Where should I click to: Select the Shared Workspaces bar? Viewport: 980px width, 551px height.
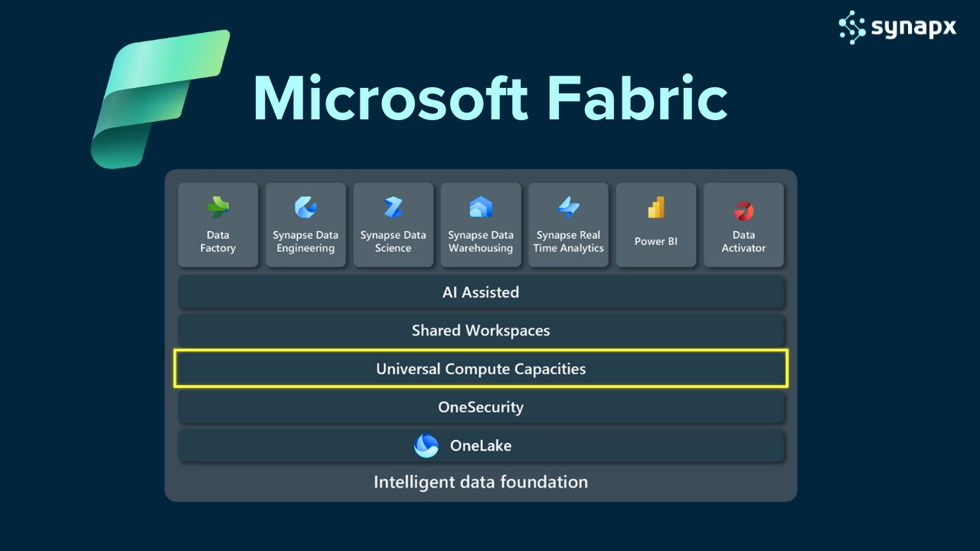tap(481, 331)
